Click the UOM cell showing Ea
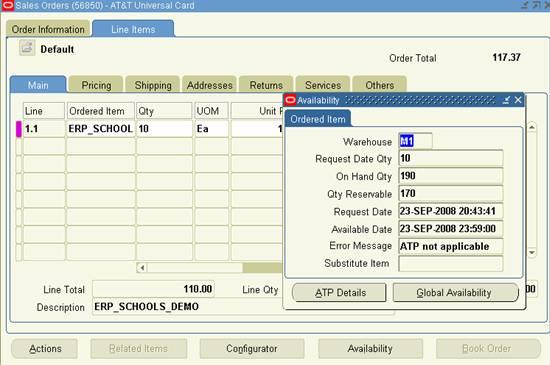The width and height of the screenshot is (550, 365). [212, 129]
